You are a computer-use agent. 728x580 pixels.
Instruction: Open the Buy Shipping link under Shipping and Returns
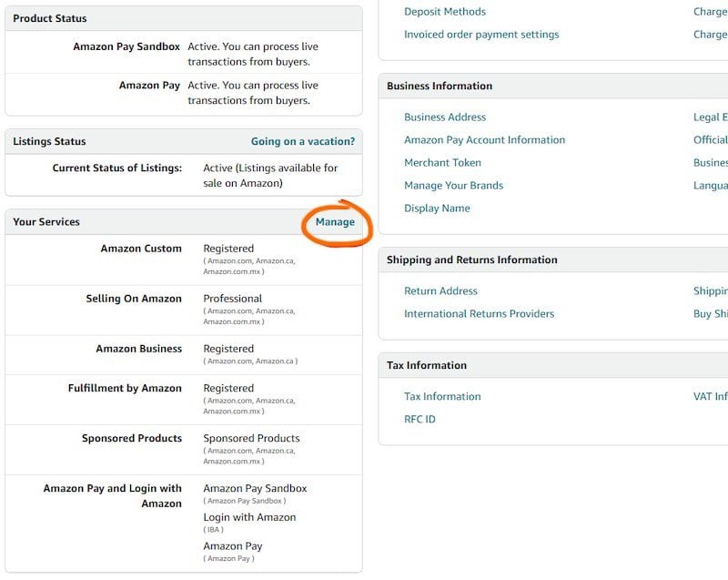(x=711, y=313)
